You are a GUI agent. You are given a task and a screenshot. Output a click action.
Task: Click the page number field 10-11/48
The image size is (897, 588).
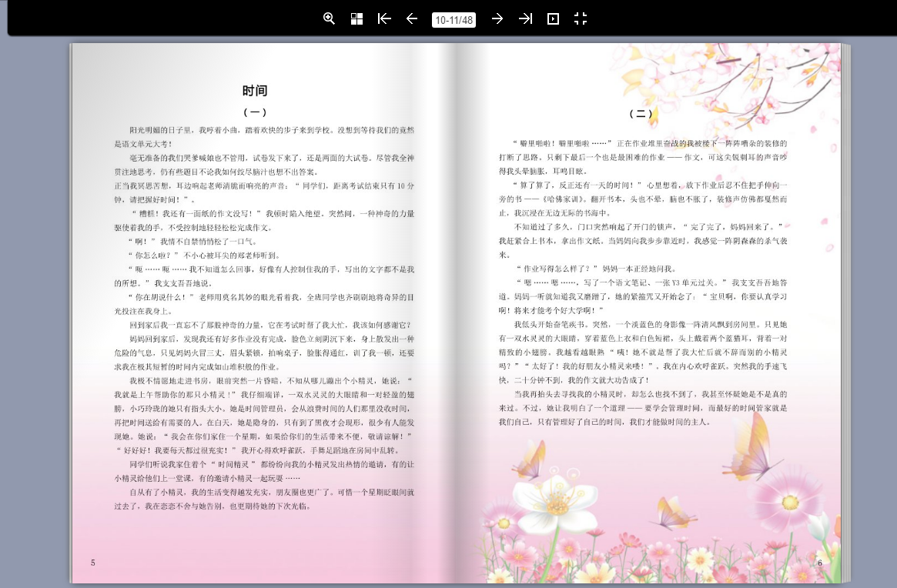pos(454,20)
